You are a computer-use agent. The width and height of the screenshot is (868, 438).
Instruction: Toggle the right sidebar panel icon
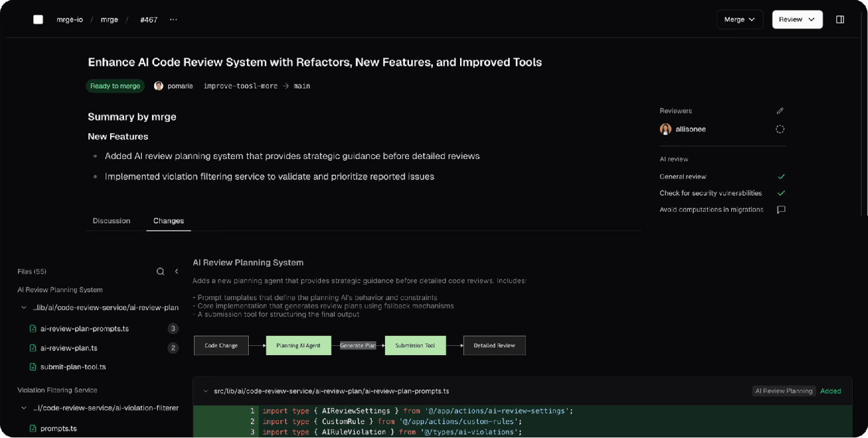(840, 19)
